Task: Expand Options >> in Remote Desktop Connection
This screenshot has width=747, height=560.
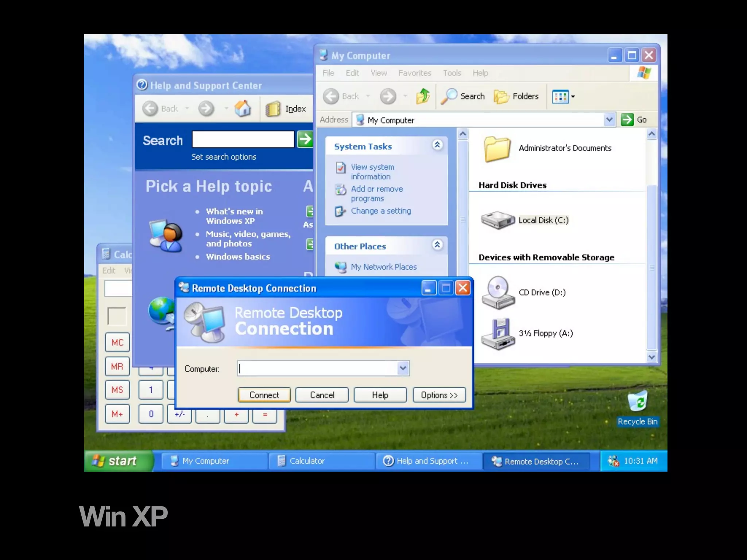Action: click(439, 395)
